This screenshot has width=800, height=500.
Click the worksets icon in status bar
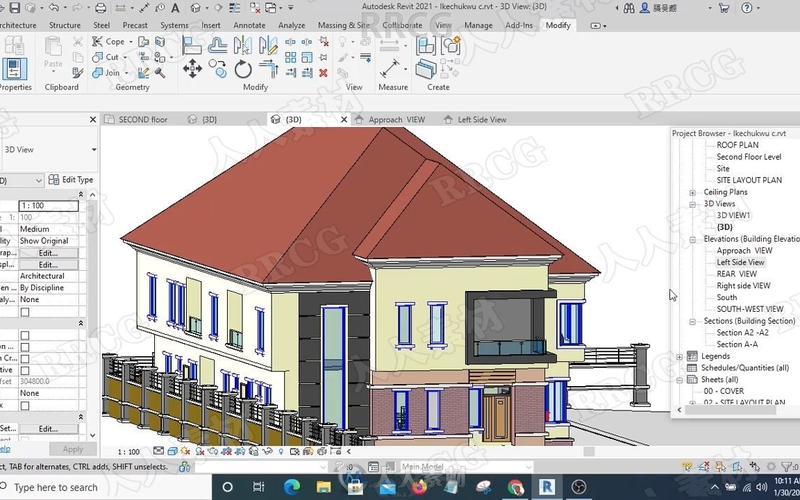[185, 467]
